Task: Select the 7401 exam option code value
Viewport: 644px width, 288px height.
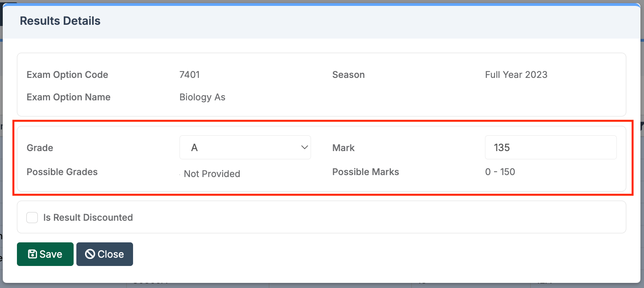Action: [189, 75]
